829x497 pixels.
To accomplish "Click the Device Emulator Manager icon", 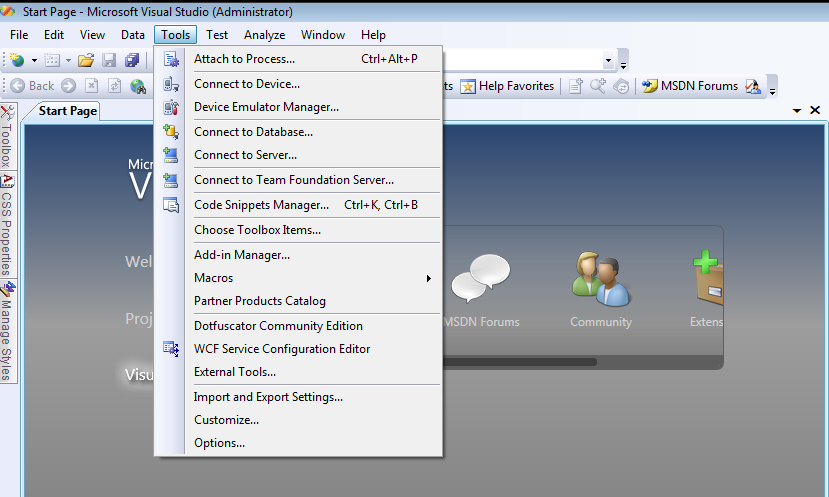I will [x=171, y=107].
